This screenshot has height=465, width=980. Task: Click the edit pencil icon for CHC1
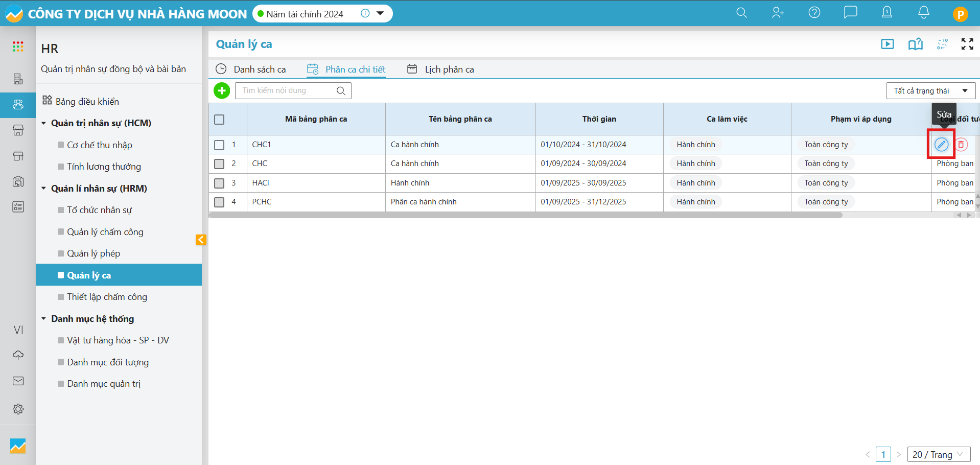point(941,145)
